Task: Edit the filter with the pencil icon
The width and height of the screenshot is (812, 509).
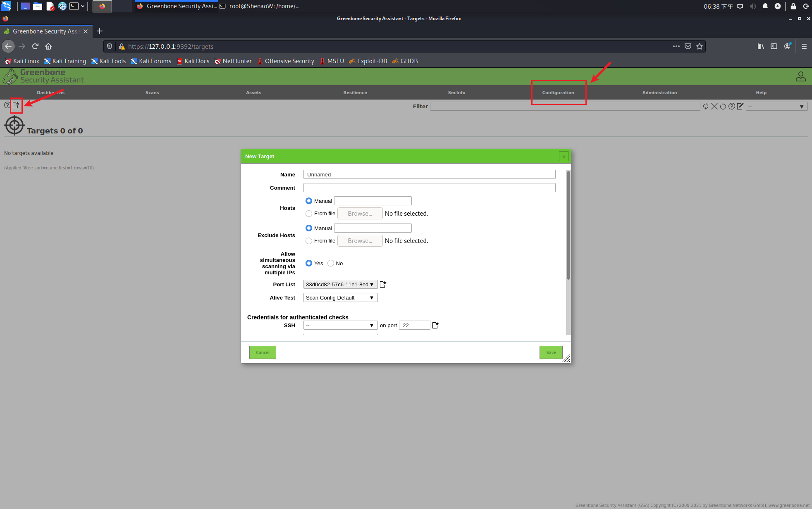Action: (x=740, y=106)
